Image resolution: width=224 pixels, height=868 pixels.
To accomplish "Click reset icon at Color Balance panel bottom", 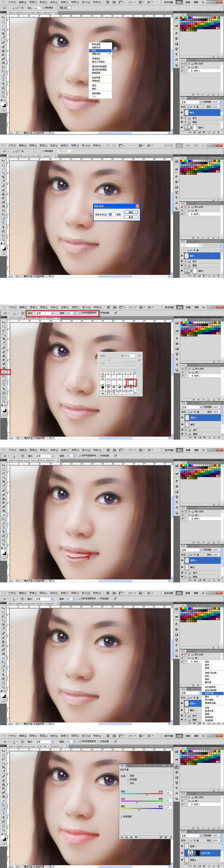I will (166, 837).
